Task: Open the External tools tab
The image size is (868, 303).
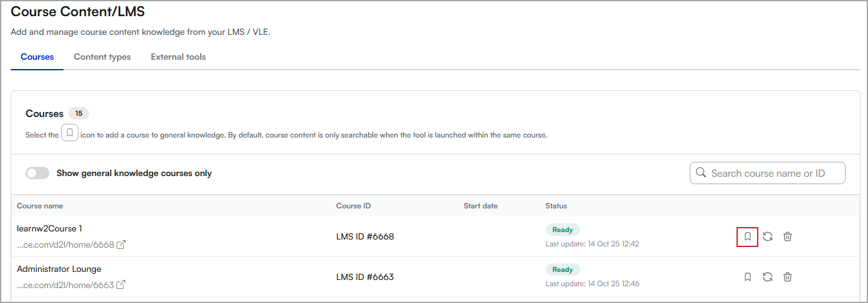Action: click(178, 57)
